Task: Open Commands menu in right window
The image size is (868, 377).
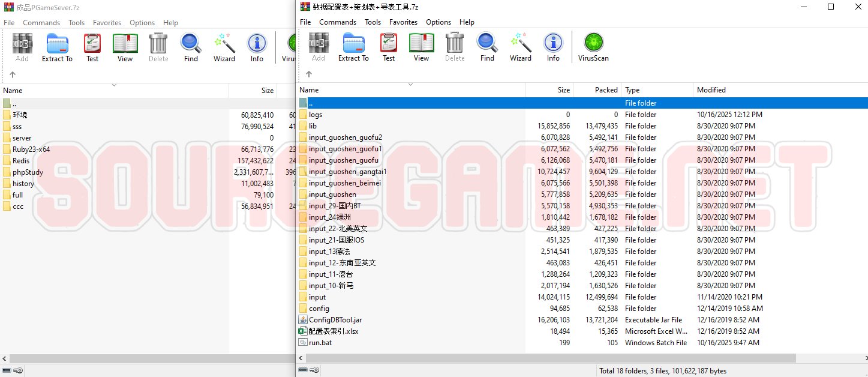Action: pos(337,22)
